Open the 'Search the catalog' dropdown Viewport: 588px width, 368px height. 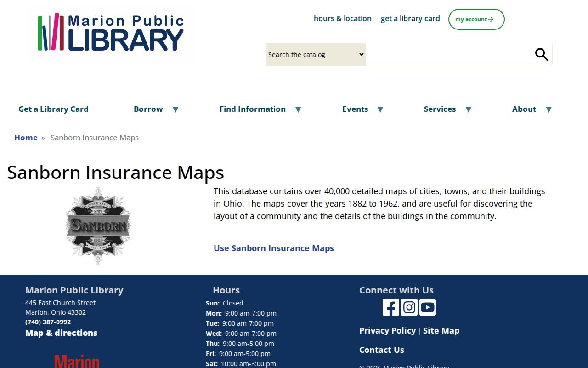316,55
